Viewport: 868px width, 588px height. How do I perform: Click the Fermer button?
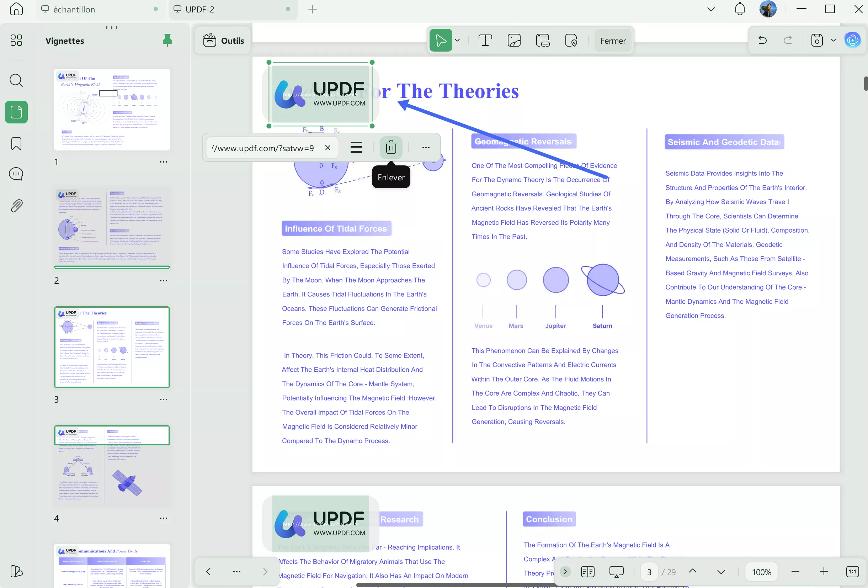613,41
